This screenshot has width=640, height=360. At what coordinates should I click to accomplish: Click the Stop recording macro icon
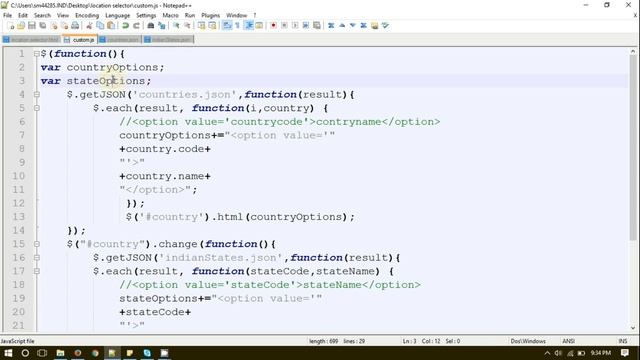pyautogui.click(x=284, y=26)
